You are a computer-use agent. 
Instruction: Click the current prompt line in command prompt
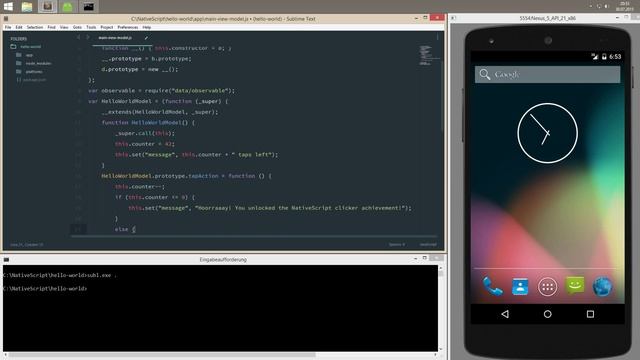click(45, 289)
